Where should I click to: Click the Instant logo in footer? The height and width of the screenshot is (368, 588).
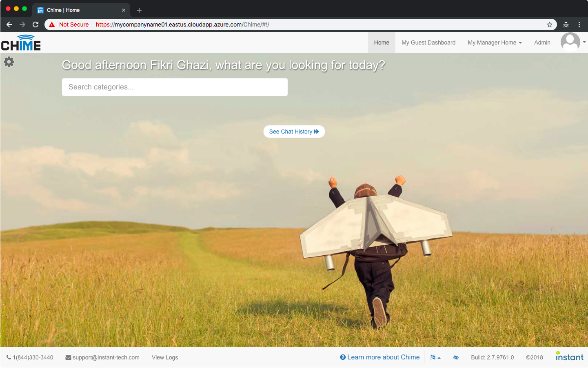point(569,356)
